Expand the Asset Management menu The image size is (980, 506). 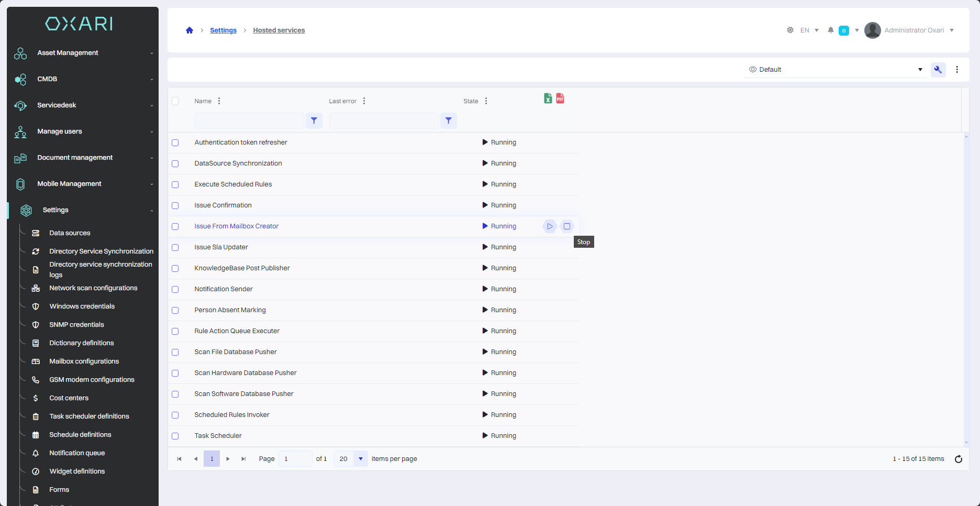(84, 53)
